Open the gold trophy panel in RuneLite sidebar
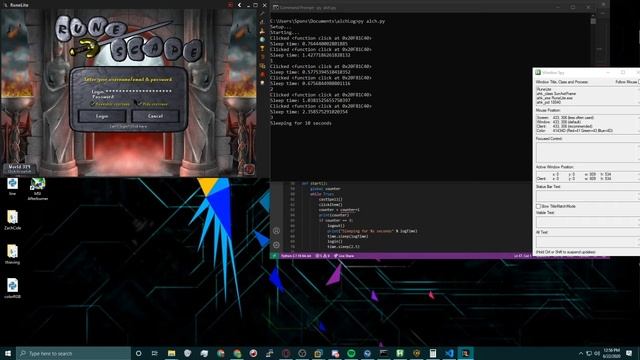 (262, 48)
